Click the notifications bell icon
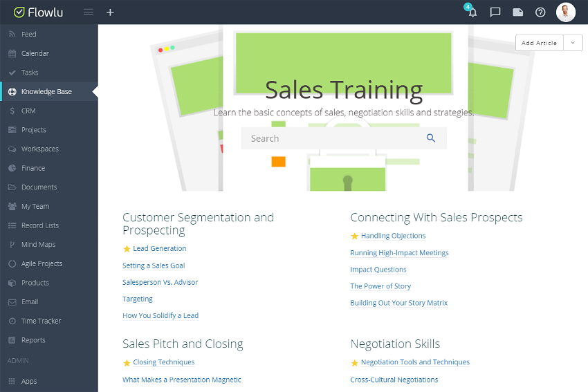This screenshot has width=588, height=392. [472, 12]
